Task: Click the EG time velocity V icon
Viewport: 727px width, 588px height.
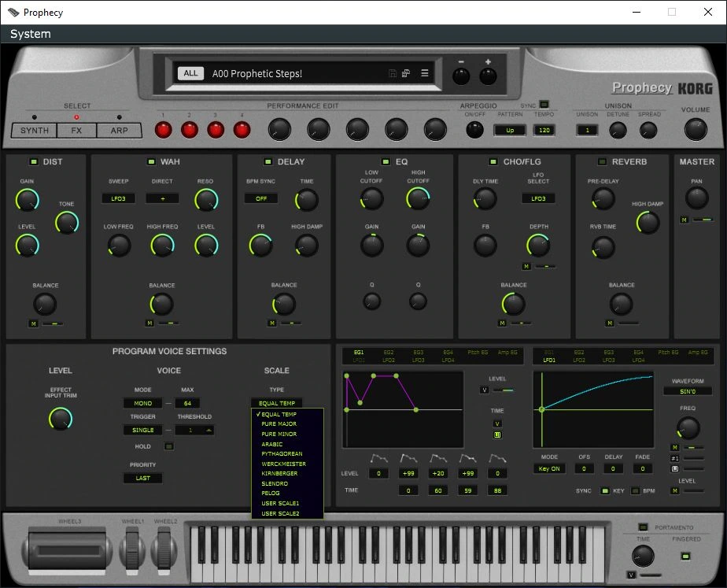Action: coord(497,423)
